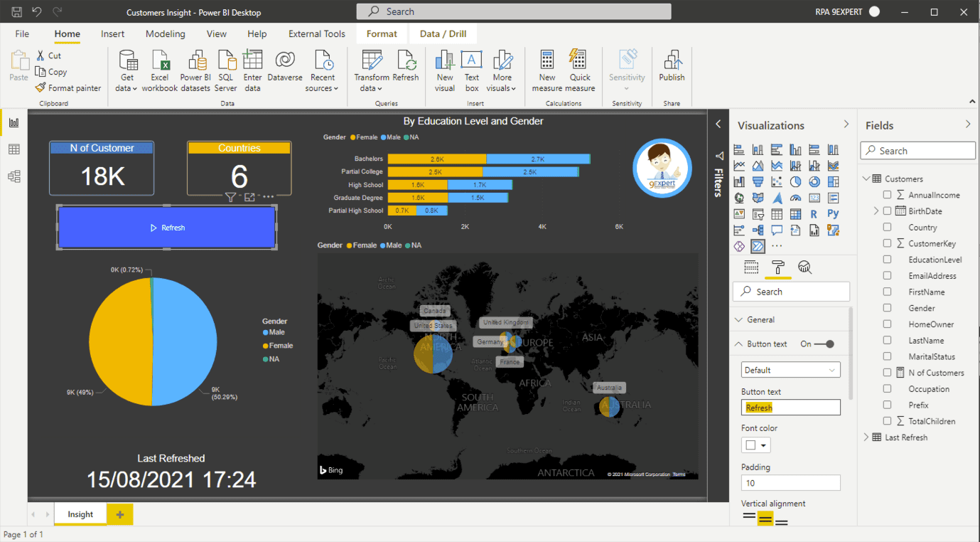Open the Data / Drill tab
The image size is (980, 542).
[442, 33]
